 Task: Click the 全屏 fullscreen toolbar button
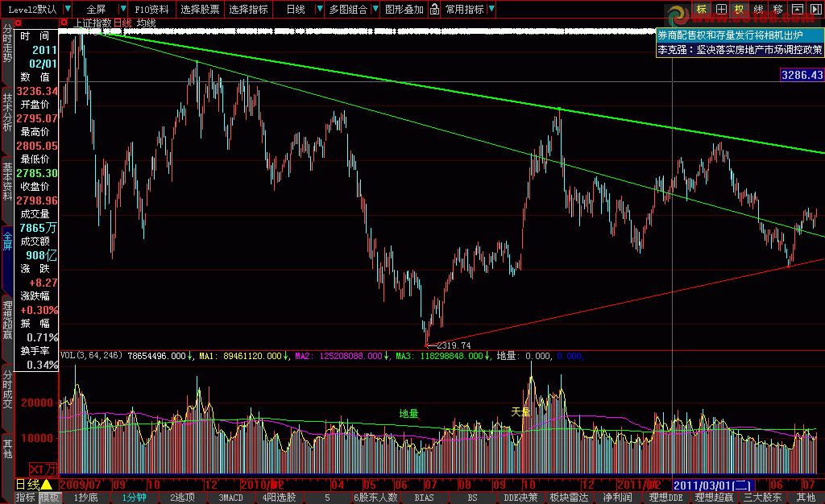pyautogui.click(x=97, y=10)
